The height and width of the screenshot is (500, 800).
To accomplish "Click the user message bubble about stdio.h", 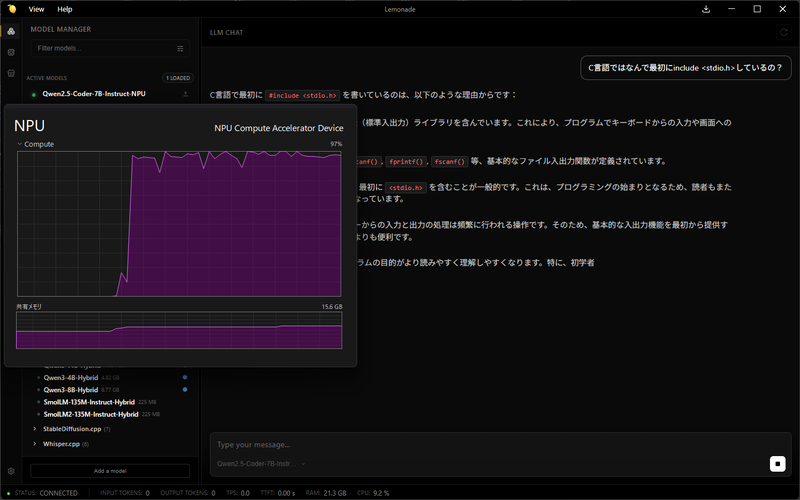I will pyautogui.click(x=685, y=68).
